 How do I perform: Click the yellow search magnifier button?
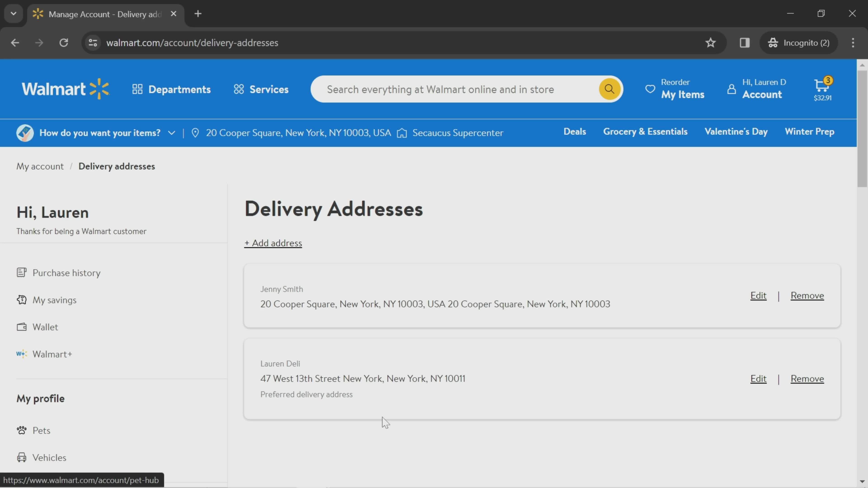[609, 89]
